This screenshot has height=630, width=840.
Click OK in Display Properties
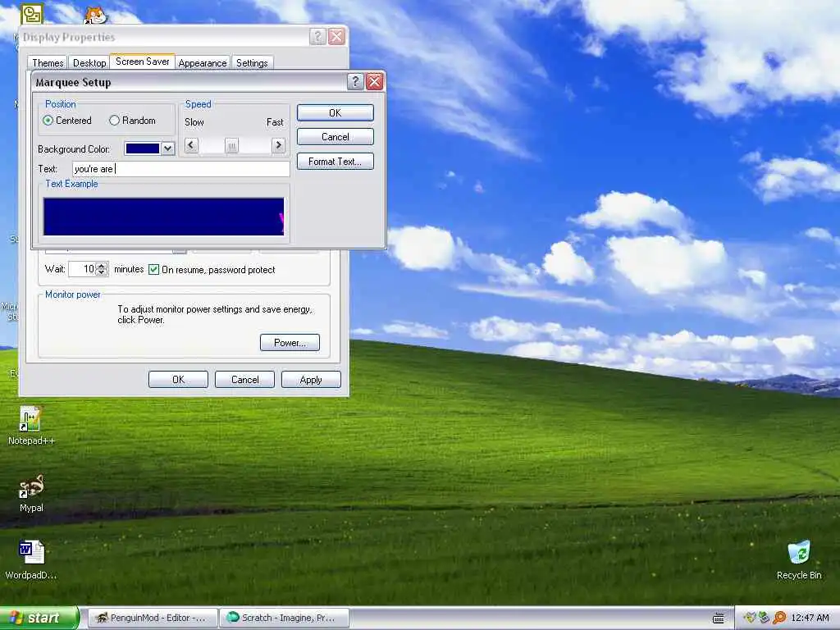(178, 379)
